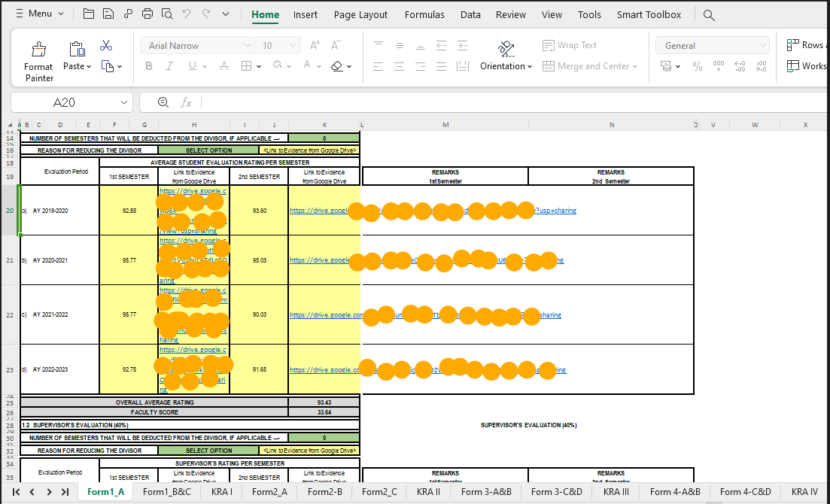Open the Formulas tab
This screenshot has height=504, width=830.
pyautogui.click(x=424, y=15)
